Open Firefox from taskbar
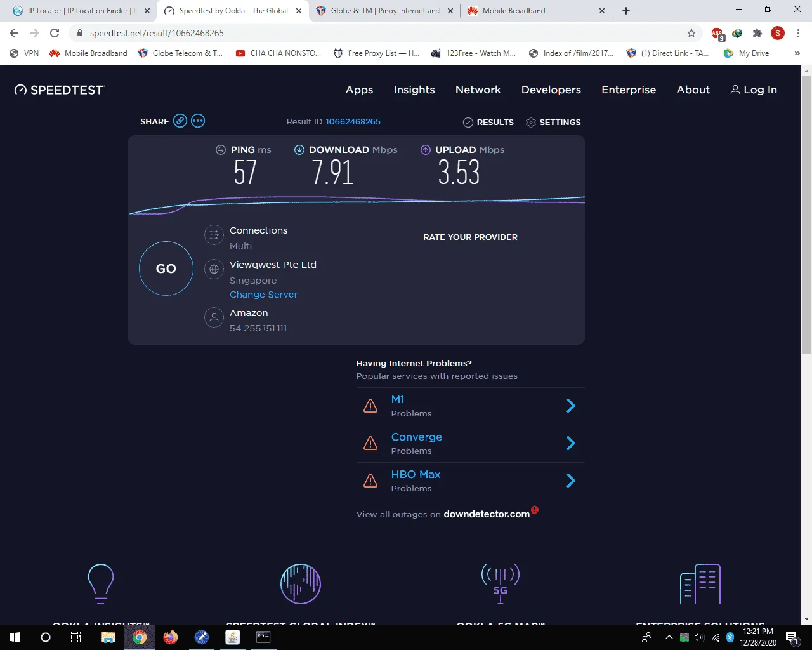 point(171,637)
